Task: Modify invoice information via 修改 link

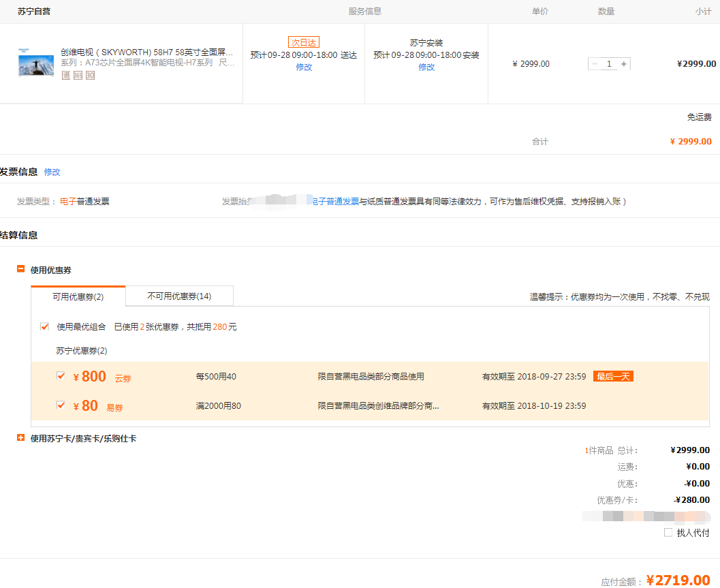Action: tap(52, 172)
